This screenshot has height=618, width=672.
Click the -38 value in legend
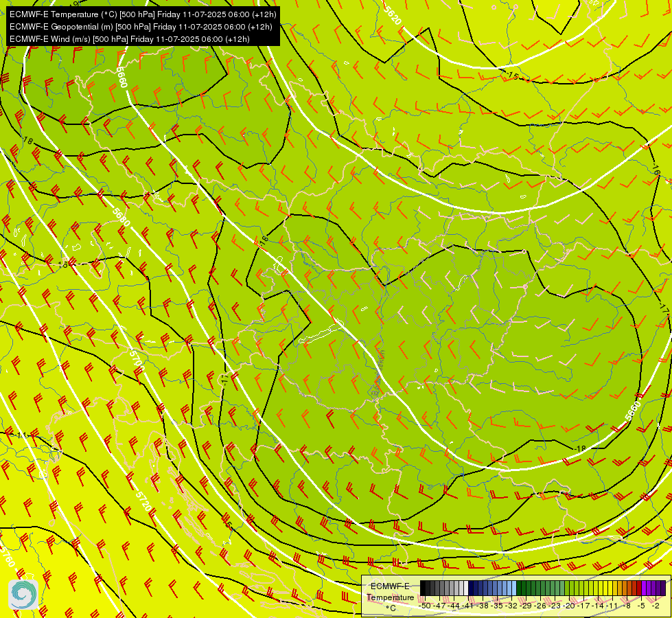(483, 606)
